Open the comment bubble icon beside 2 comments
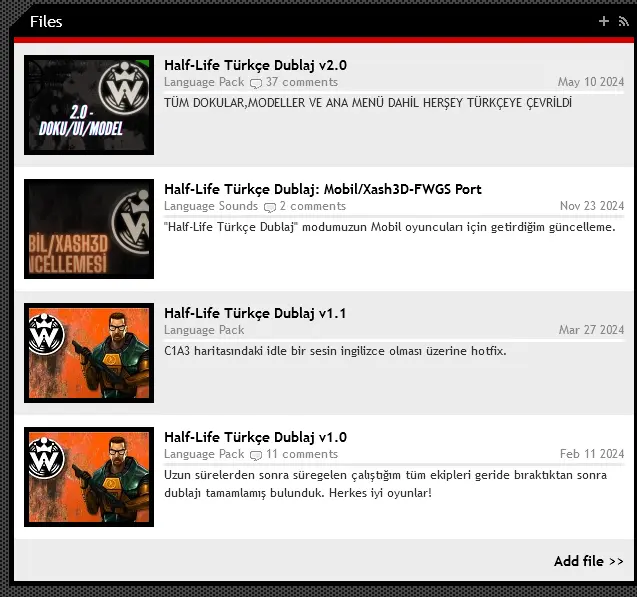637x597 pixels. point(270,207)
